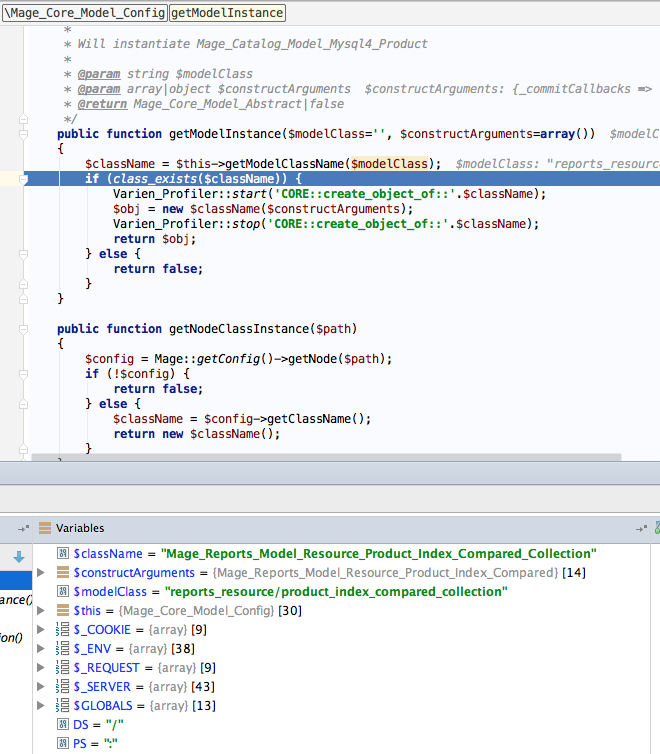Click the Varien_Profiler::stop line
Image resolution: width=660 pixels, height=754 pixels.
326,224
